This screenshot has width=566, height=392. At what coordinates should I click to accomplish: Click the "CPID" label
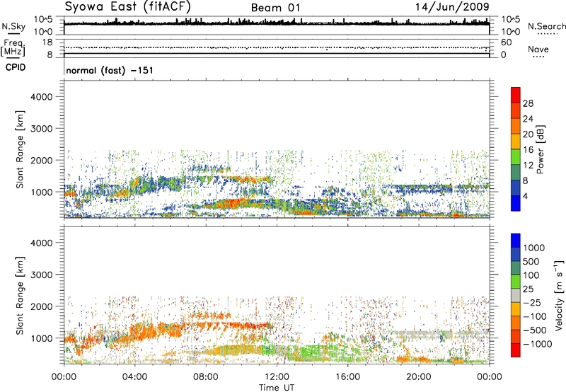point(15,67)
